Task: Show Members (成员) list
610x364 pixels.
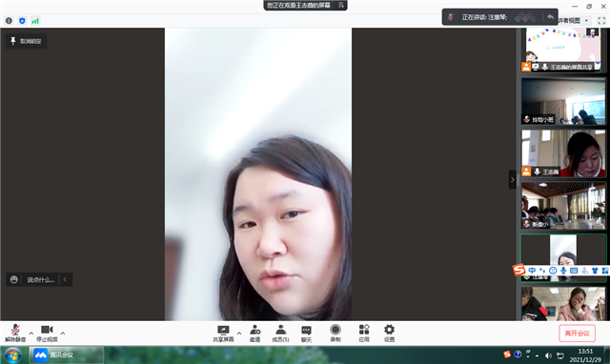Action: click(280, 334)
